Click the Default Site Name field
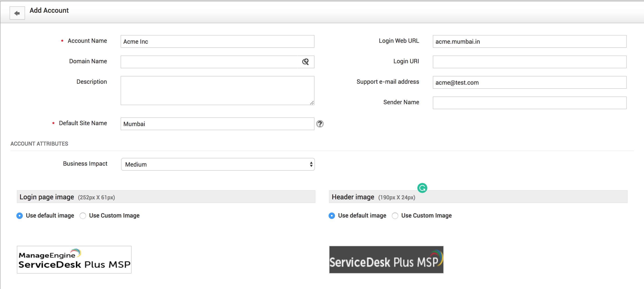Image resolution: width=644 pixels, height=289 pixels. coord(217,124)
